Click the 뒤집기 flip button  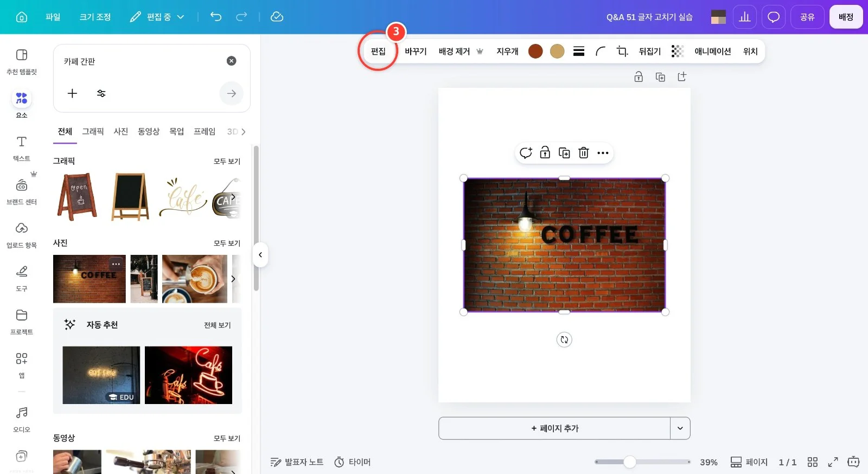(650, 51)
